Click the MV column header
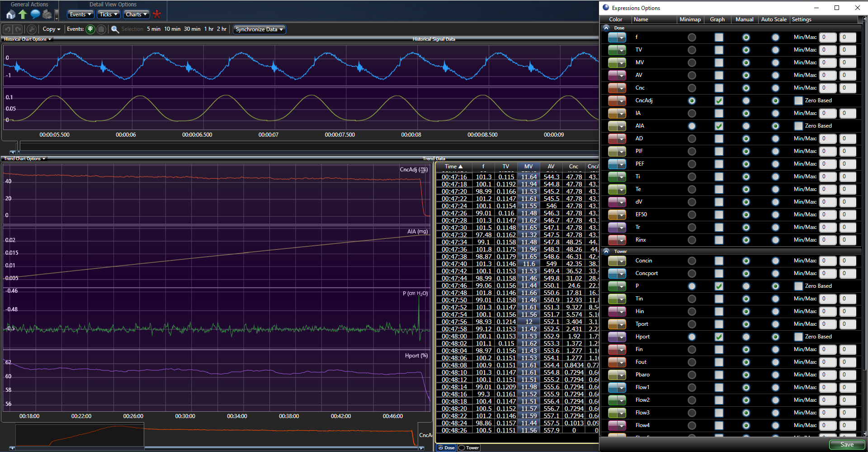 [x=528, y=167]
